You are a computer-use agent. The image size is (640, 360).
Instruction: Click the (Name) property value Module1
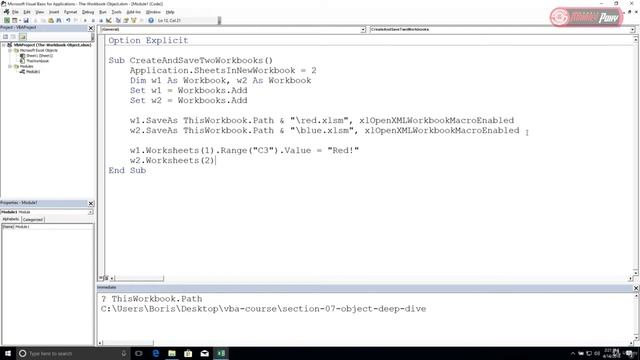coord(54,227)
